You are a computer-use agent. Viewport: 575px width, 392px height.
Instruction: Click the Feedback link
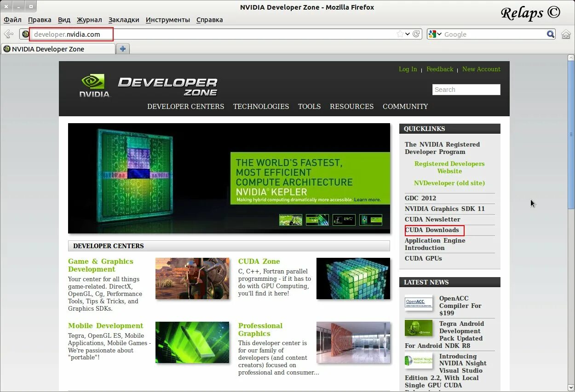pyautogui.click(x=440, y=69)
